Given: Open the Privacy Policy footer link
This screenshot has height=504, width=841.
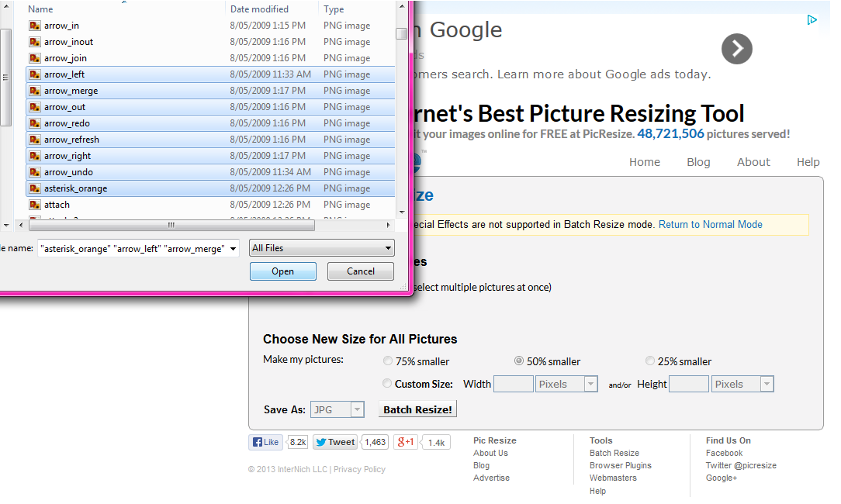Looking at the screenshot, I should pyautogui.click(x=359, y=469).
